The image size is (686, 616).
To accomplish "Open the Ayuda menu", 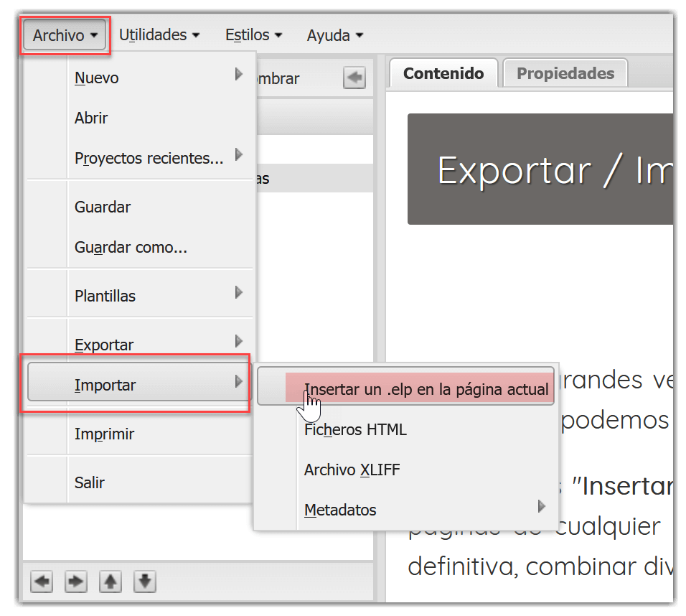I will [x=334, y=34].
